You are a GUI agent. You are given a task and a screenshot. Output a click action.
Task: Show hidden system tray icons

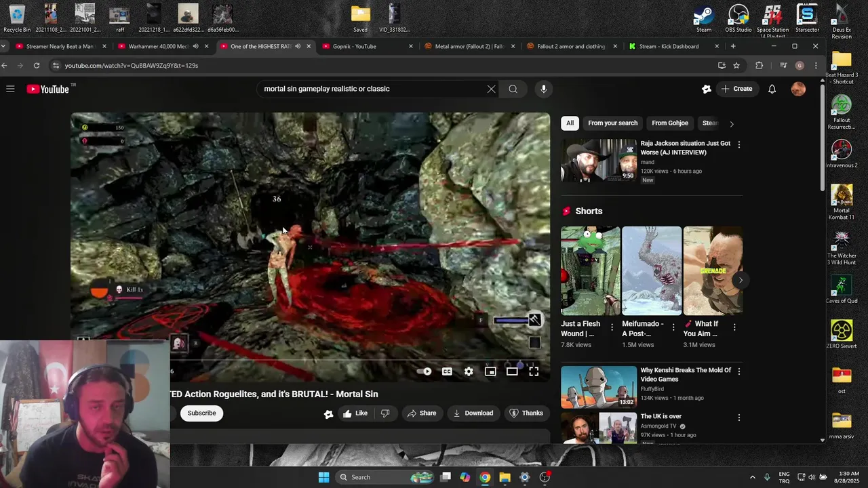752,477
